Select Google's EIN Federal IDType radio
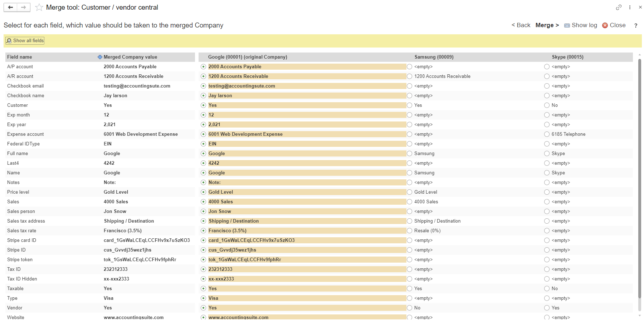 [x=203, y=144]
